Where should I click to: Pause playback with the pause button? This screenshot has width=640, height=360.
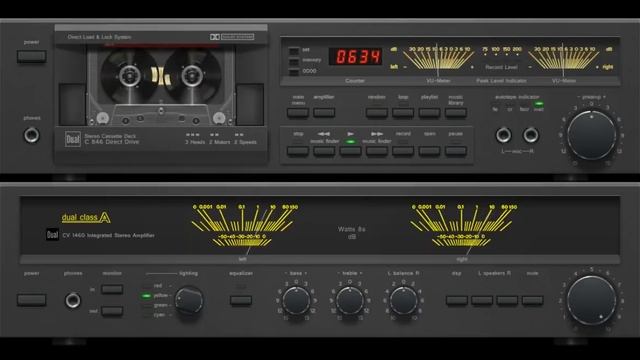(456, 151)
